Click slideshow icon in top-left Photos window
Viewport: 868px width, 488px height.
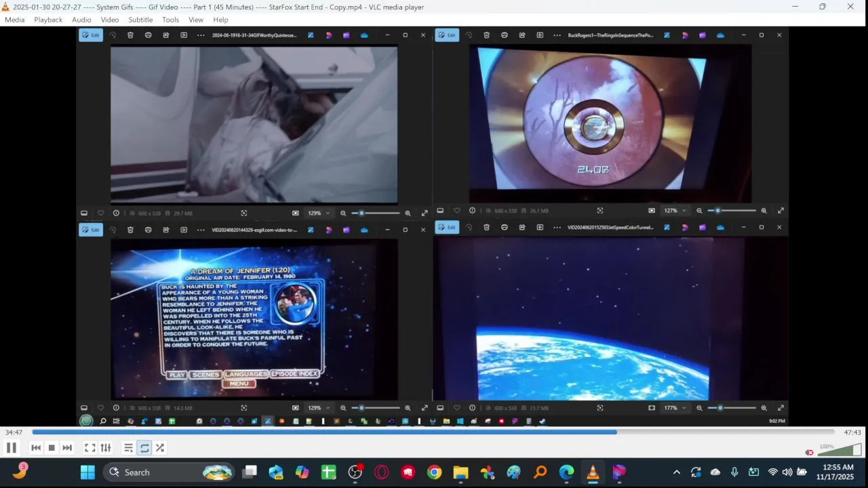(184, 35)
